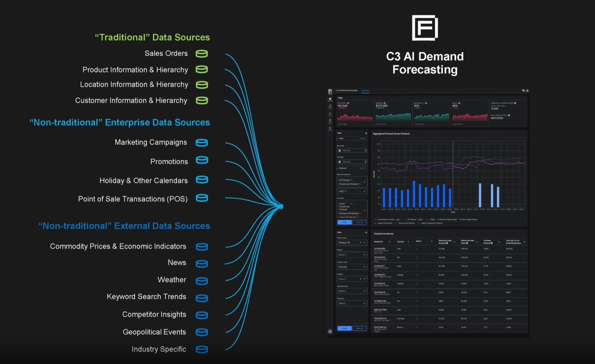This screenshot has height=364, width=595.
Task: Click the Customer Information & Hierarchy database icon
Action: coord(202,100)
